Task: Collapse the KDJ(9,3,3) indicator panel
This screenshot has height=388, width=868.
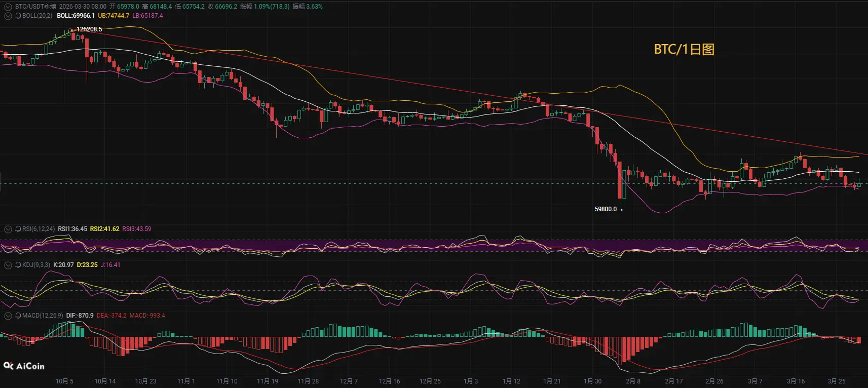Action: (8, 265)
